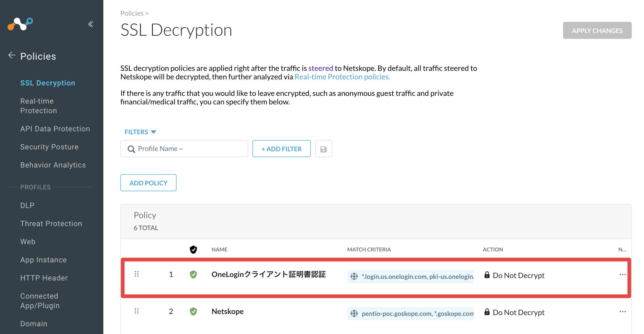Click the *.login.us.onelogin.com match criteria tag

[x=410, y=276]
